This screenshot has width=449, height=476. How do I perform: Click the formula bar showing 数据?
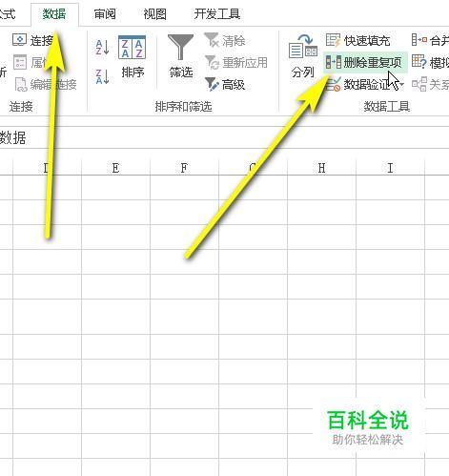click(x=224, y=137)
